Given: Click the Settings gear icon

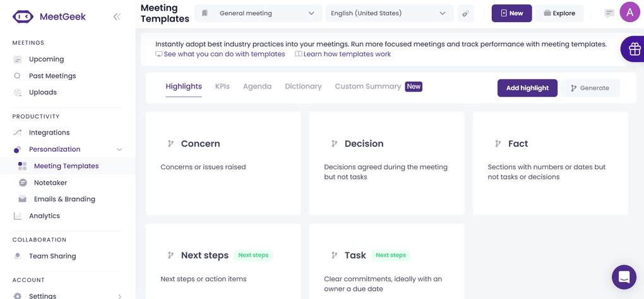Looking at the screenshot, I should pyautogui.click(x=18, y=296).
